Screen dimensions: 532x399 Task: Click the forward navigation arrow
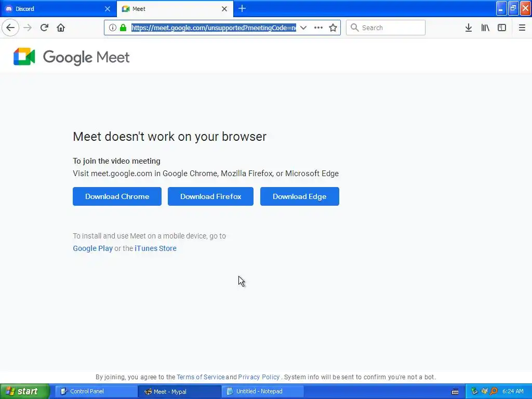click(x=28, y=28)
